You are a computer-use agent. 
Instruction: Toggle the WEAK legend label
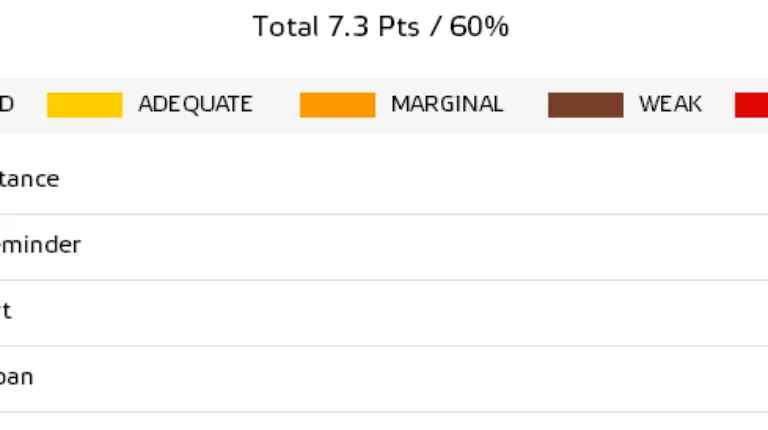pyautogui.click(x=670, y=105)
